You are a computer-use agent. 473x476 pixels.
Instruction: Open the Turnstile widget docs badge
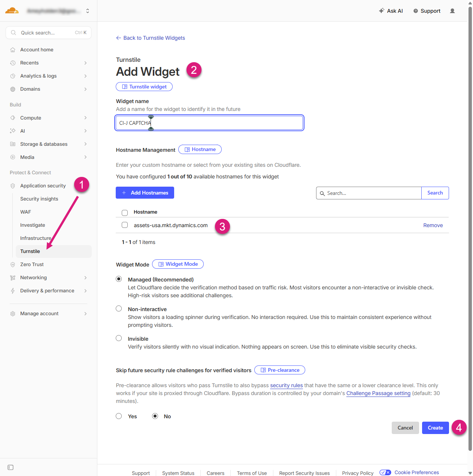(144, 87)
